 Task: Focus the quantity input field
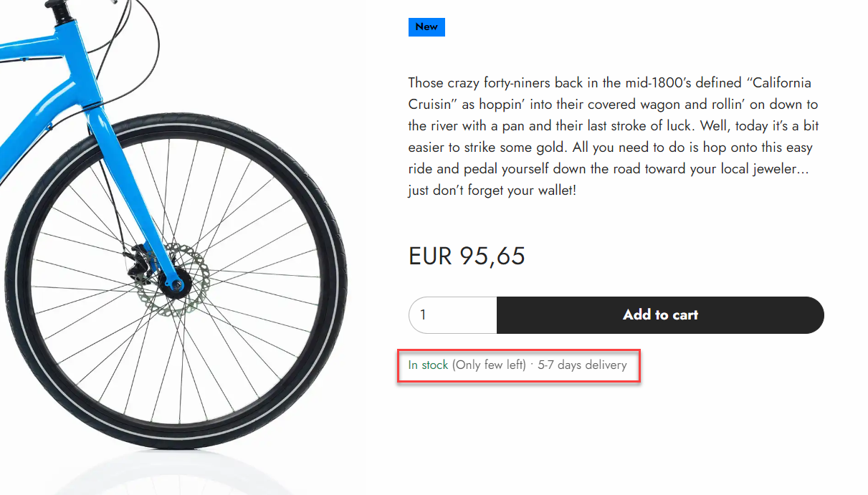pos(452,315)
